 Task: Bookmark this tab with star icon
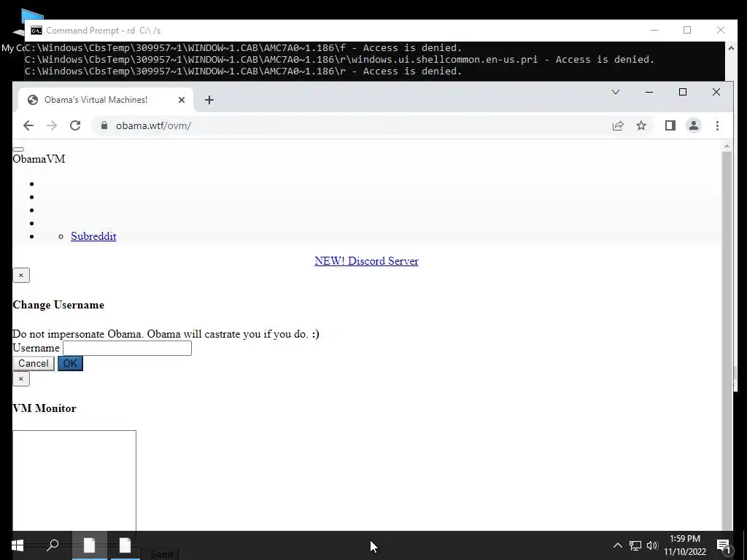(641, 125)
